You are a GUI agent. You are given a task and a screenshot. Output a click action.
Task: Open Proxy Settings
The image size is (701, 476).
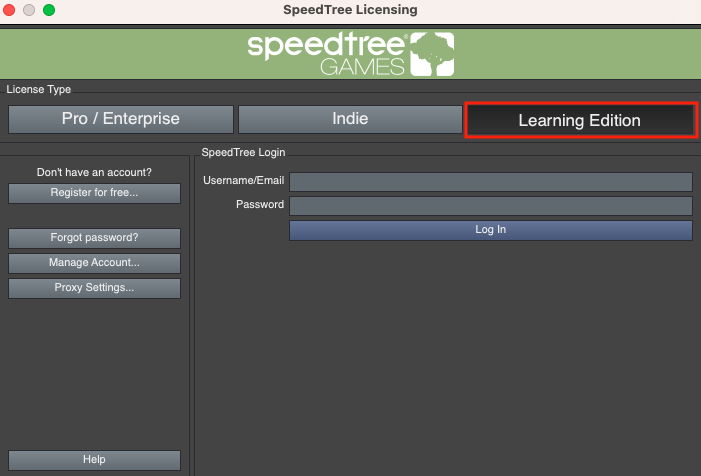[94, 288]
